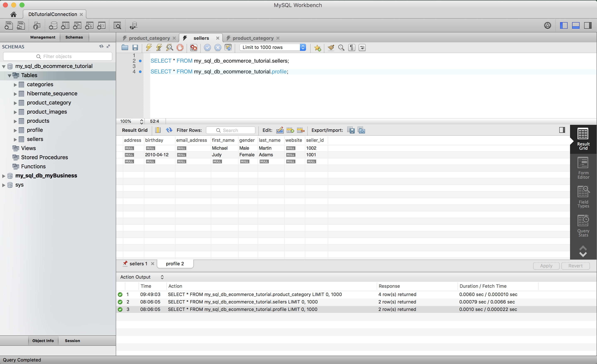Click the editor zoom percentage stepper
The image size is (597, 364).
click(141, 121)
